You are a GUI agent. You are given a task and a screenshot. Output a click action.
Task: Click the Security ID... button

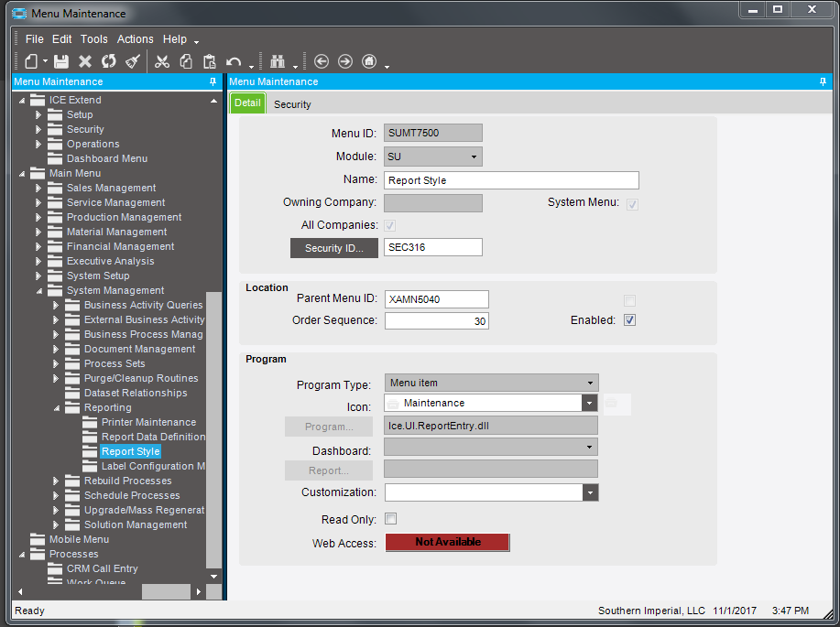coord(334,248)
